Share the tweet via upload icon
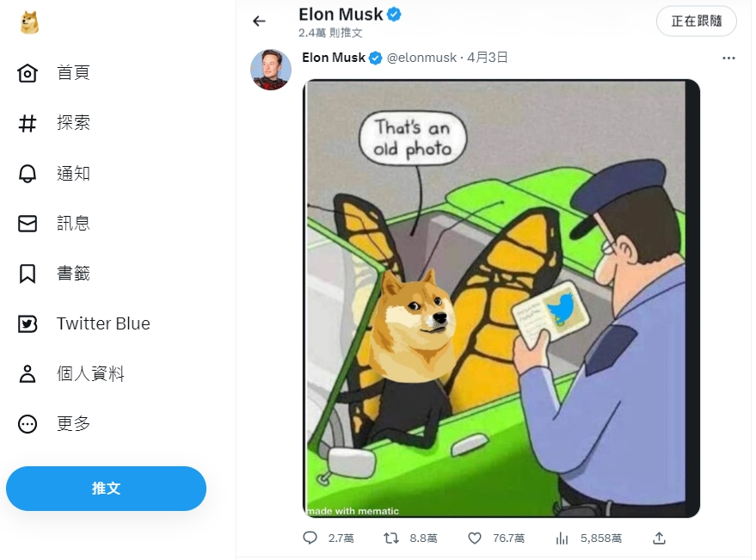 pyautogui.click(x=660, y=538)
